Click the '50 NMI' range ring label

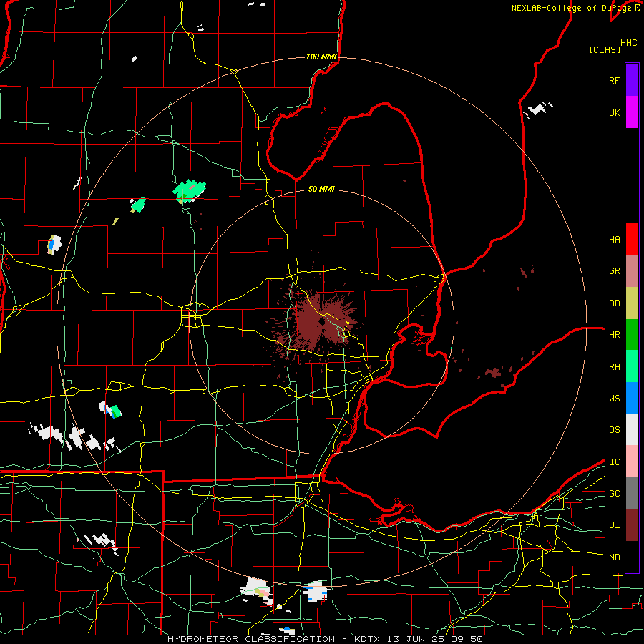click(321, 189)
